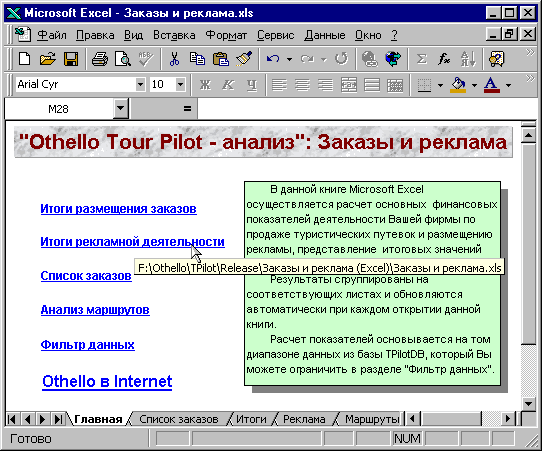Insert Hyperlink globe-chain icon
This screenshot has width=542, height=451.
pyautogui.click(x=369, y=59)
